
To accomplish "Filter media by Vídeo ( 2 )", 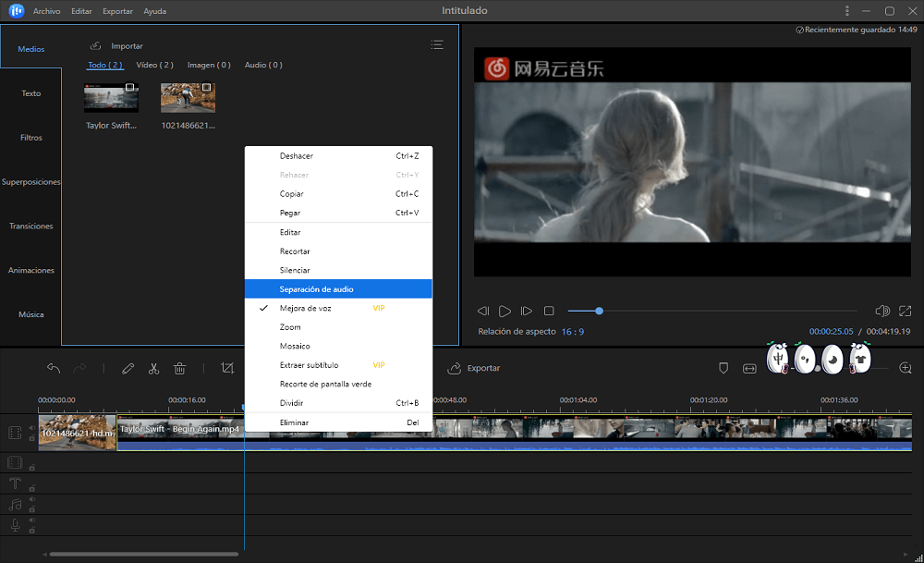I will click(154, 65).
